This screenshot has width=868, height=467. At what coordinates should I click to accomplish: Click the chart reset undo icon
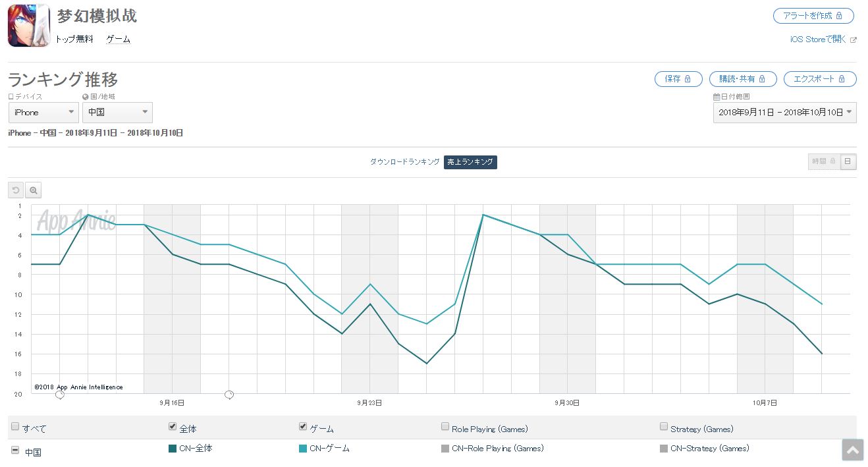pyautogui.click(x=16, y=190)
